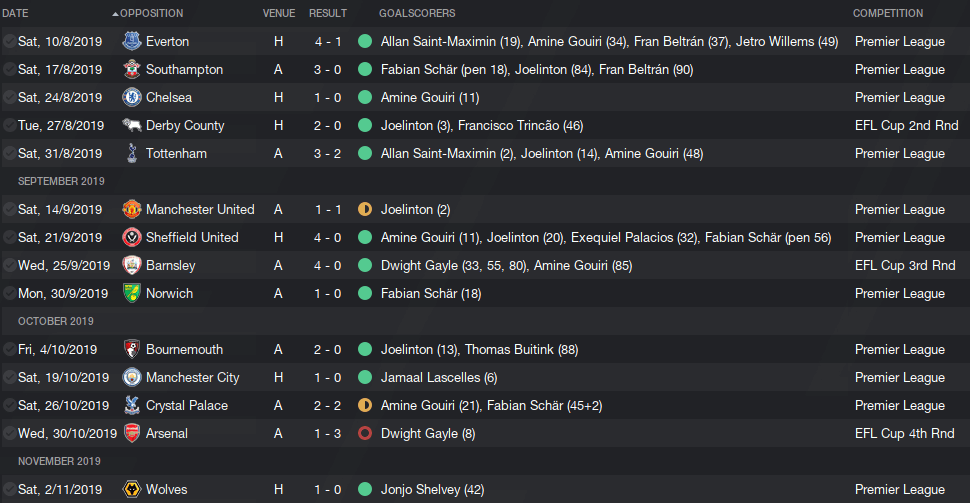Select the Manchester United crest
The width and height of the screenshot is (970, 503).
[x=131, y=209]
